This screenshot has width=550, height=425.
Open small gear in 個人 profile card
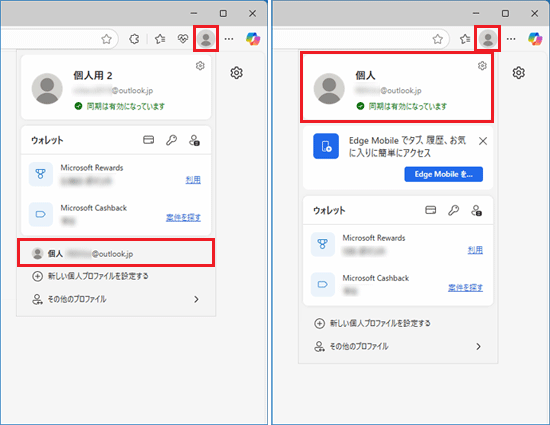coord(482,66)
